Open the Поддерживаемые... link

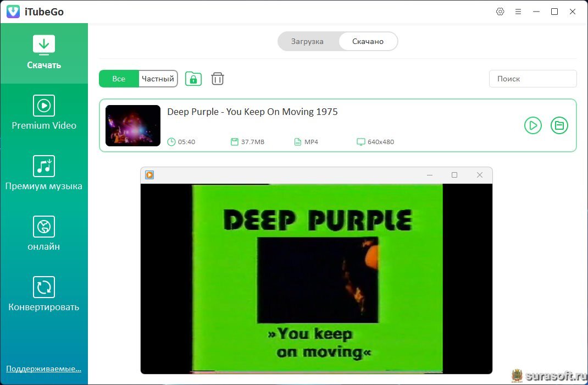(x=44, y=369)
